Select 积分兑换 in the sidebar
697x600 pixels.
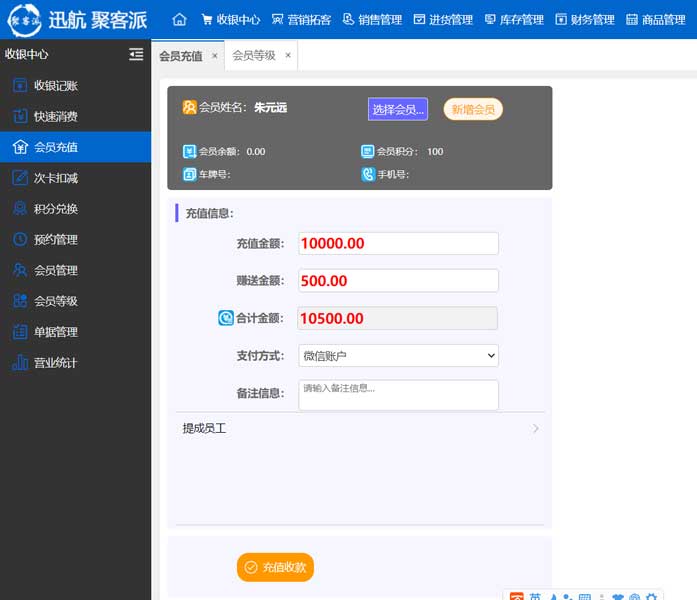76,208
